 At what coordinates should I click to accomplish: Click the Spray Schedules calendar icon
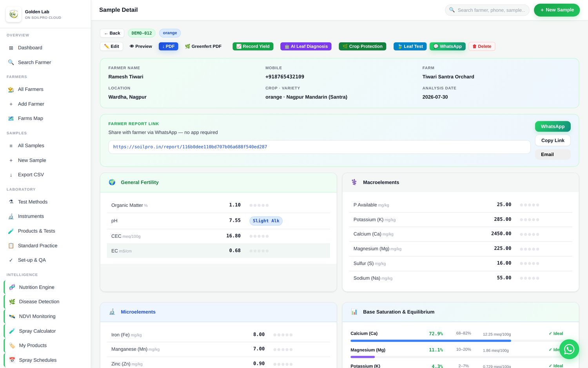coord(12,360)
